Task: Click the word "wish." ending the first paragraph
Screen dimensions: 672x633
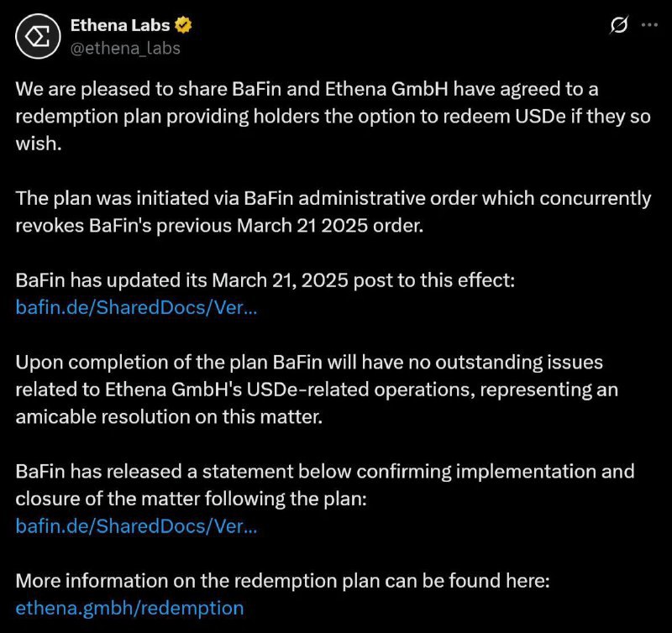Action: (x=39, y=144)
